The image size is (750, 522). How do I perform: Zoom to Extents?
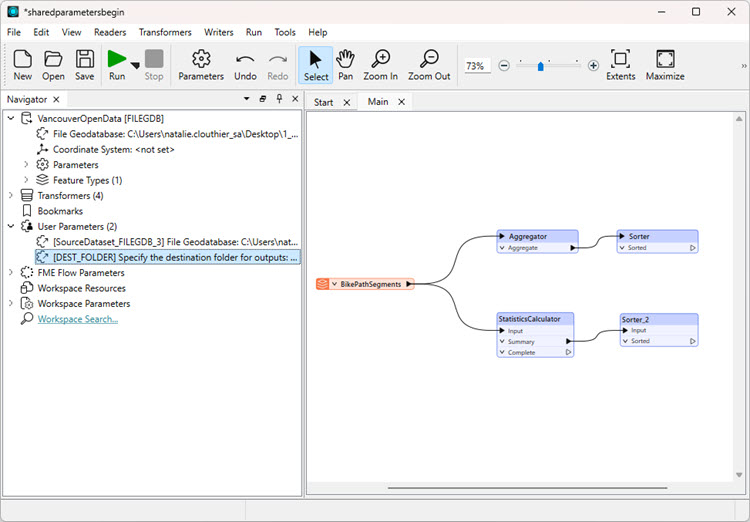point(620,65)
